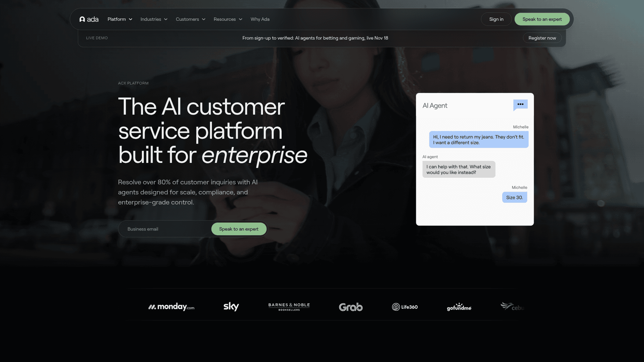Click Michelle's jeans return message bubble
Image resolution: width=644 pixels, height=362 pixels.
(x=479, y=139)
